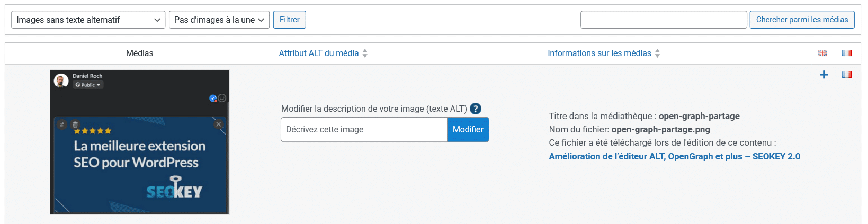Screen dimensions: 868x224
Task: Add a translation with the plus icon
Action: click(x=824, y=75)
